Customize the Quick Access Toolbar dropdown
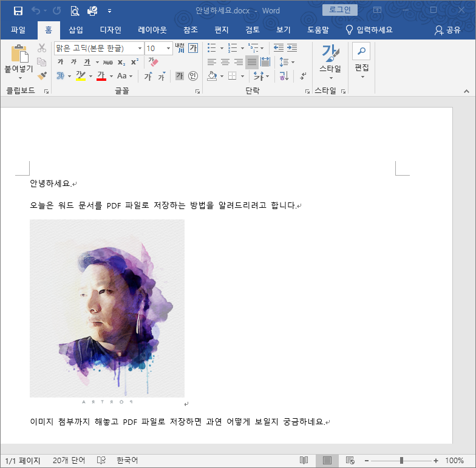 pos(109,11)
